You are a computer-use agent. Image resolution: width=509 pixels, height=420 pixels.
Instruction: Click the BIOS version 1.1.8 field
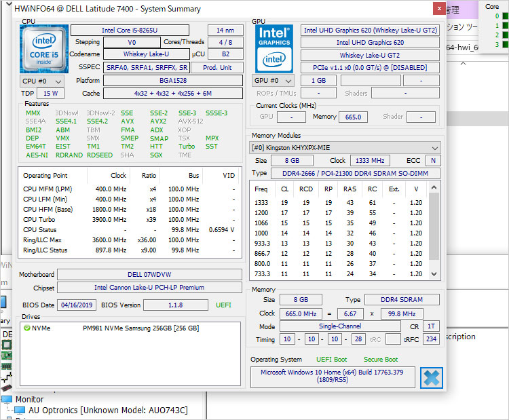(x=176, y=305)
